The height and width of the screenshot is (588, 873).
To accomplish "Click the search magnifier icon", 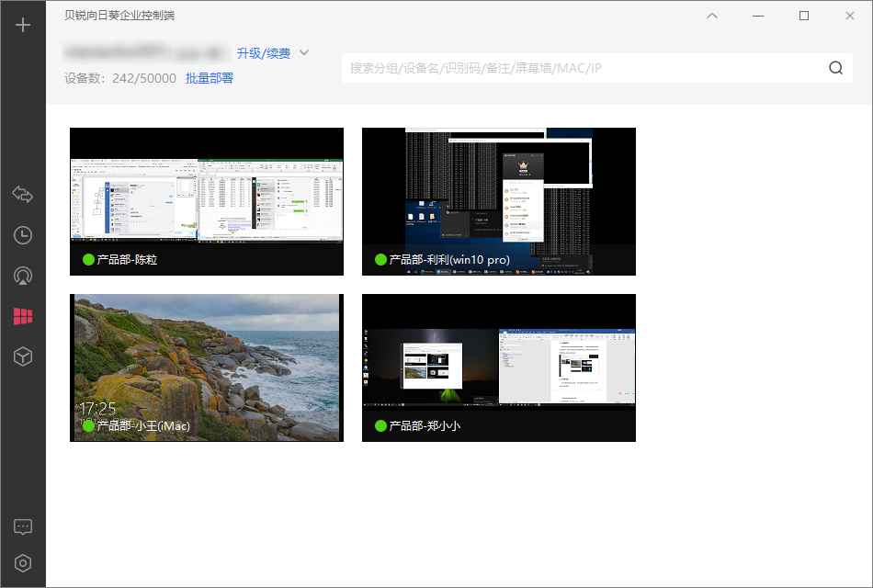I will tap(835, 68).
